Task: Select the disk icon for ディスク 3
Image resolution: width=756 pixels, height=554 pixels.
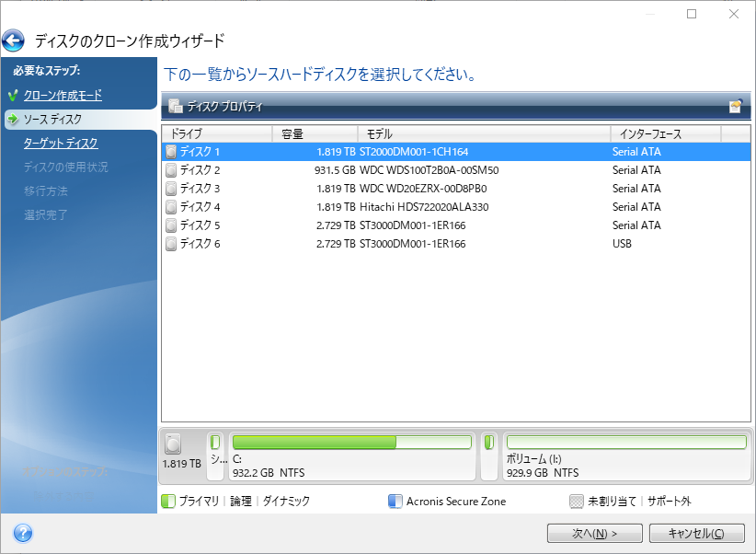Action: [171, 189]
